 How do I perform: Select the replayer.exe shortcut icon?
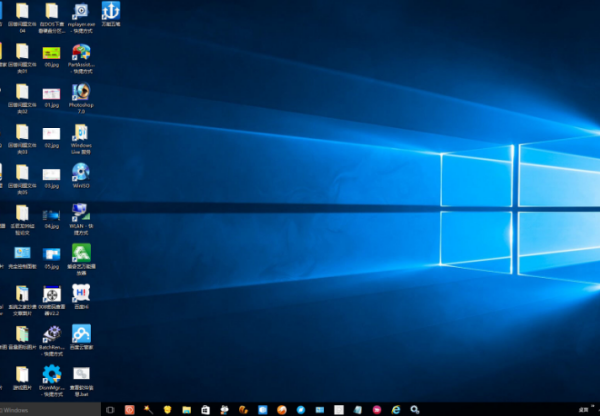coord(81,11)
